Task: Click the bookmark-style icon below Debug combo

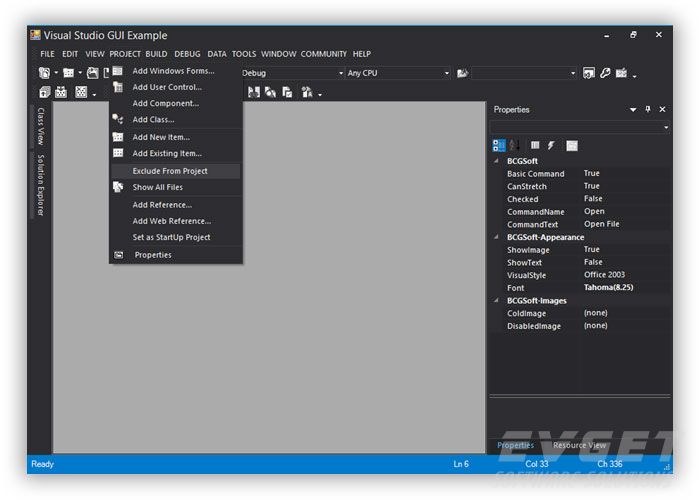Action: pyautogui.click(x=254, y=92)
